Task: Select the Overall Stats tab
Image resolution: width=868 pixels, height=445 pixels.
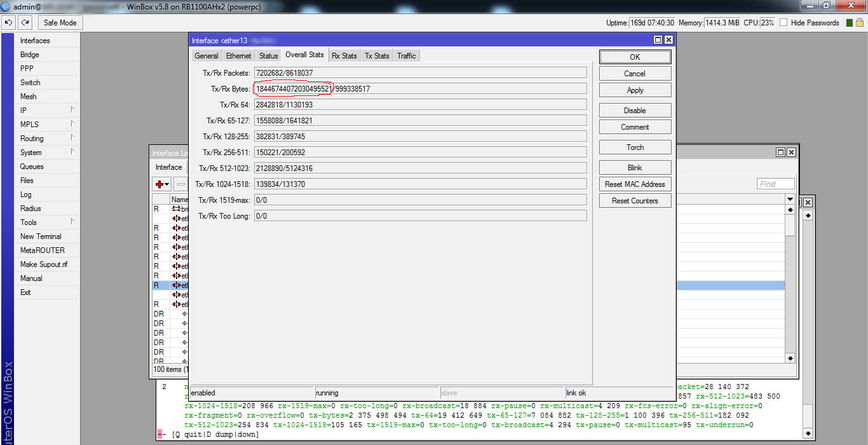Action: pyautogui.click(x=305, y=55)
